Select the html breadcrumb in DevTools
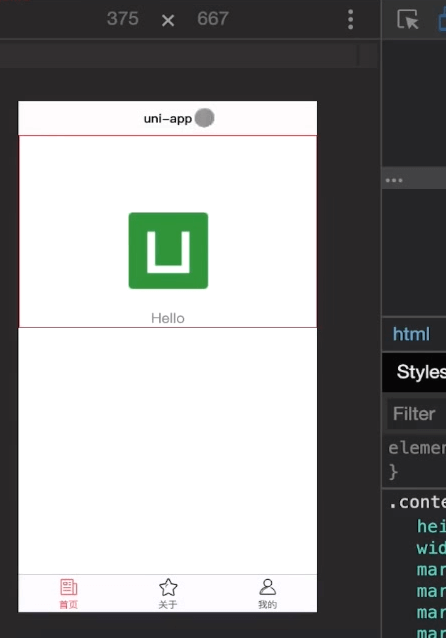The image size is (446, 638). coord(411,334)
